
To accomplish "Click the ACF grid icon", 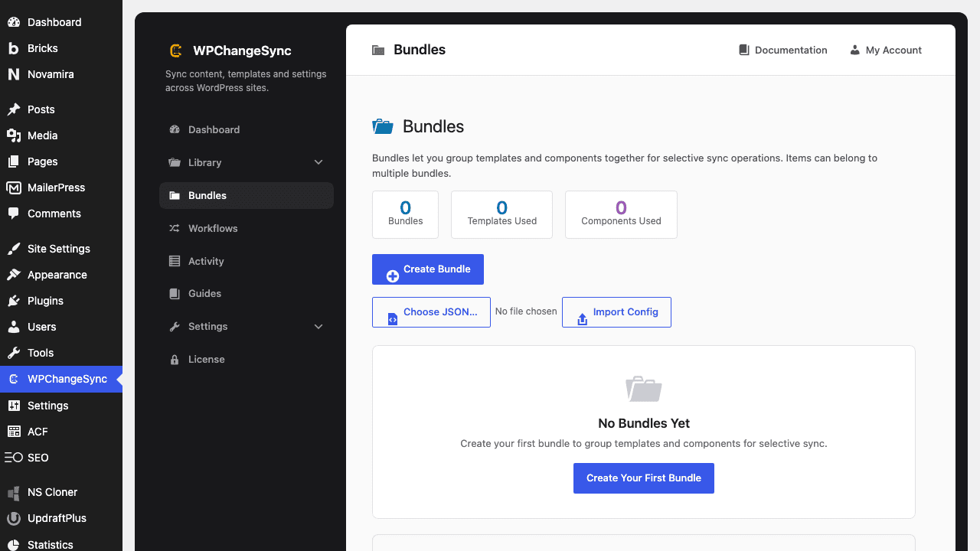I will click(x=14, y=432).
